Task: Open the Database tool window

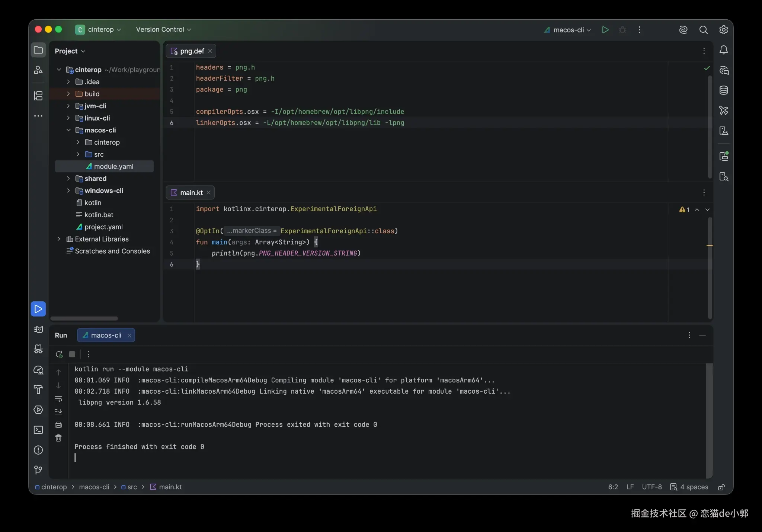Action: 723,90
